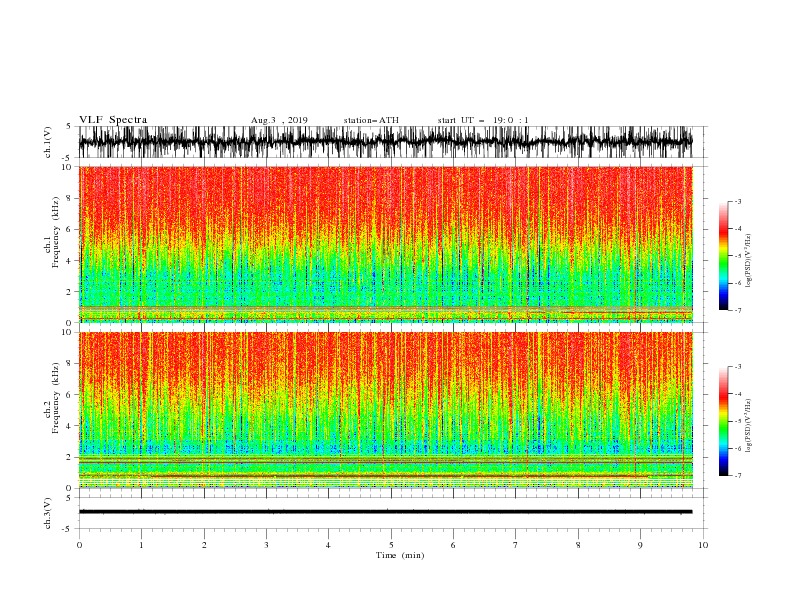The width and height of the screenshot is (792, 612).
Task: Click the "5" tick label on Time axis
Action: click(x=391, y=545)
